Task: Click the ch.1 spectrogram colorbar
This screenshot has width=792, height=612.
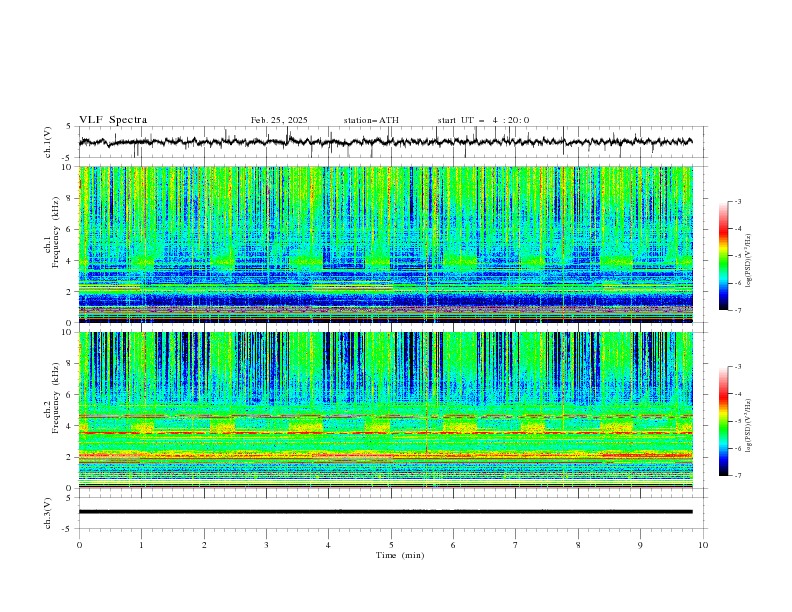Action: click(x=723, y=256)
